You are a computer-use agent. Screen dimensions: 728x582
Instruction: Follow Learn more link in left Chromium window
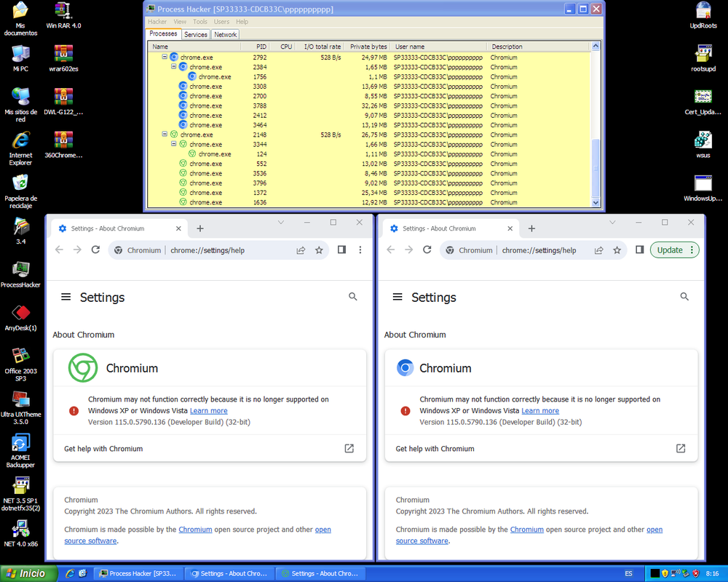point(208,411)
